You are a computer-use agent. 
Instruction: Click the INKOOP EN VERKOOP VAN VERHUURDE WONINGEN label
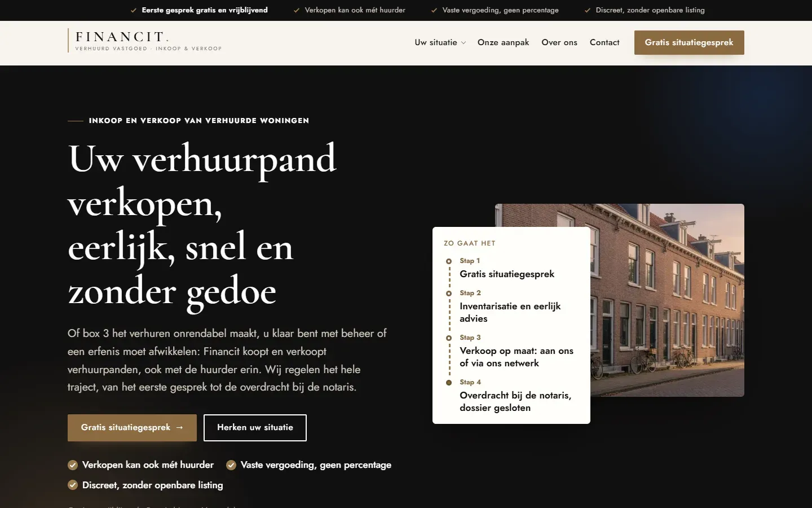[199, 121]
